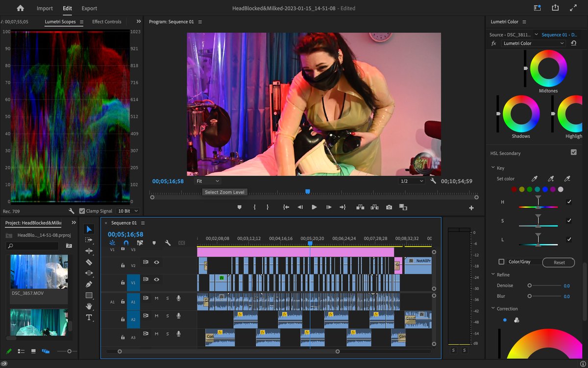588x368 pixels.
Task: Open the Fit zoom level dropdown
Action: pyautogui.click(x=207, y=181)
